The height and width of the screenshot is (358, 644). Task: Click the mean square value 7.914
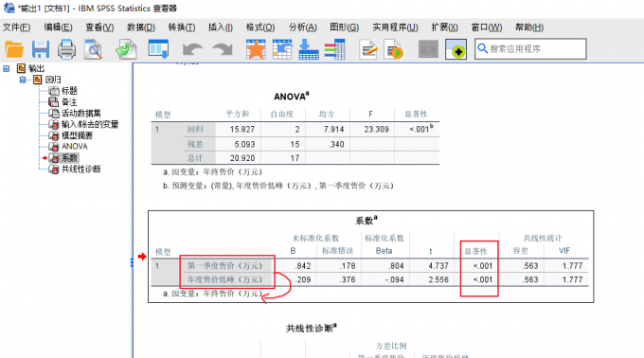[x=333, y=130]
